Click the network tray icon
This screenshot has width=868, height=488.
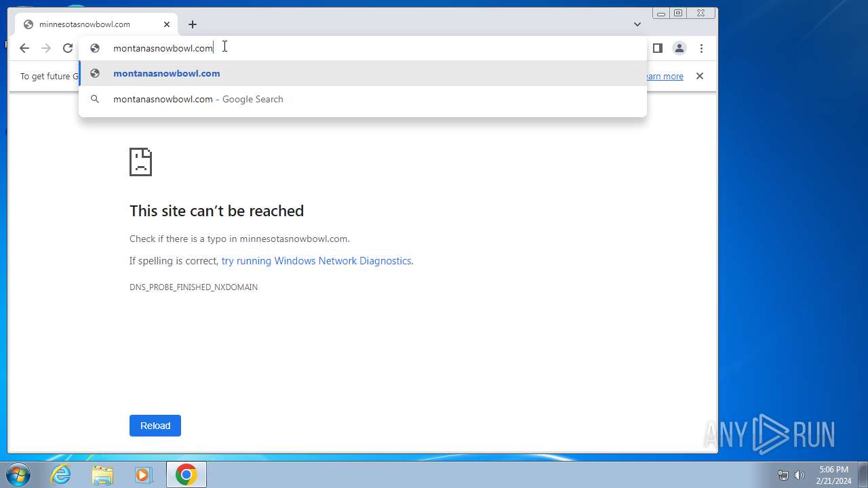pos(783,475)
